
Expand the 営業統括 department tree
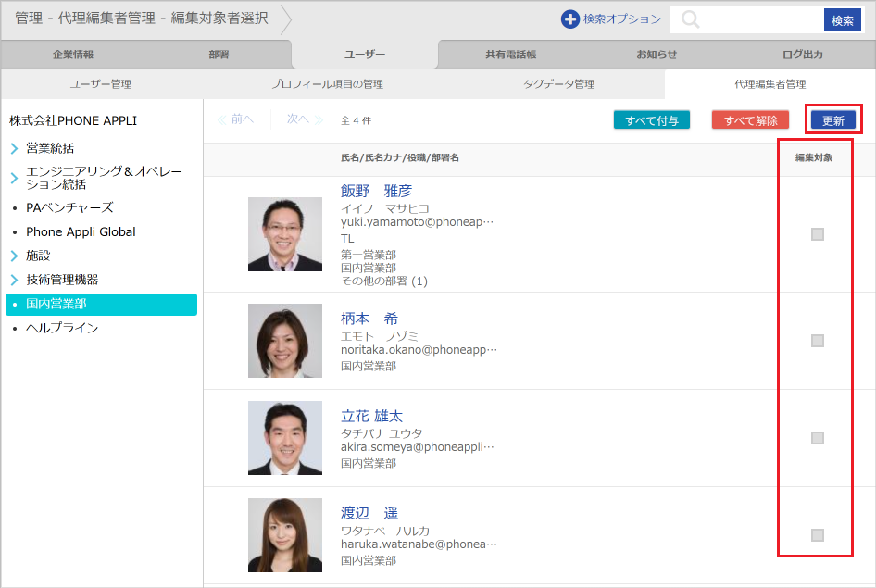click(15, 148)
